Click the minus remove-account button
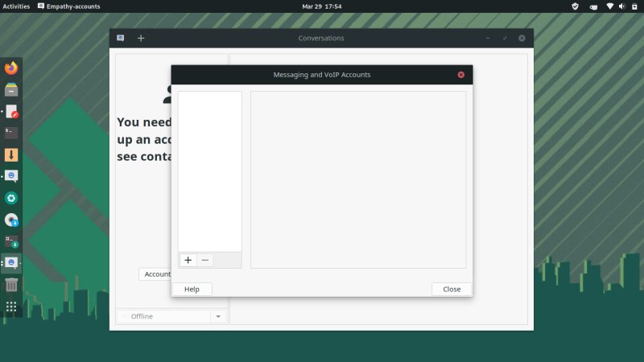The image size is (644, 362). pos(205,260)
